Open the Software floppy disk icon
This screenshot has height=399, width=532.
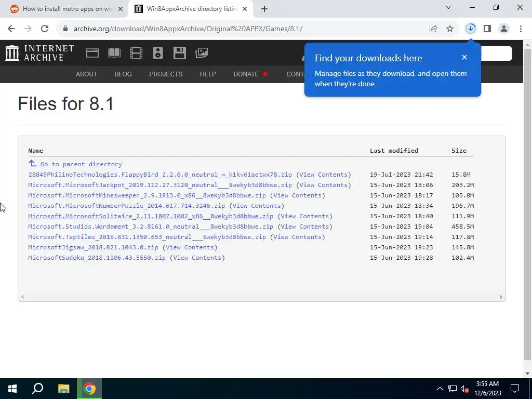point(179,53)
